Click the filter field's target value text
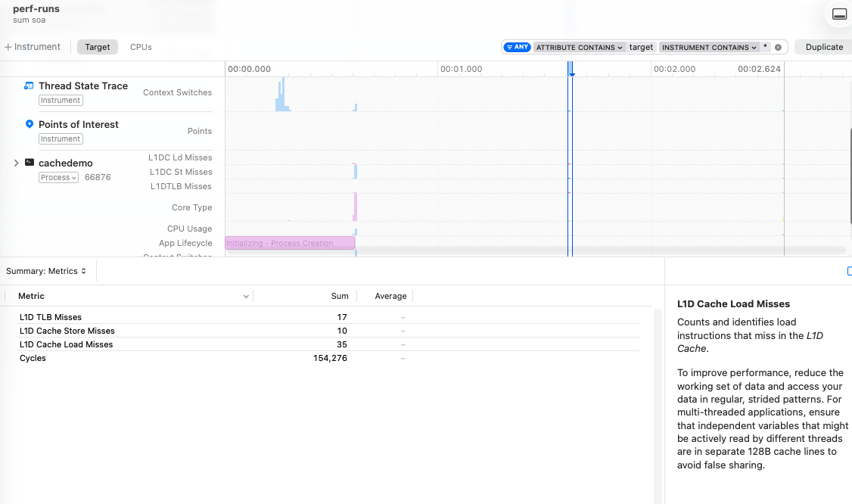The width and height of the screenshot is (852, 504). pyautogui.click(x=641, y=48)
